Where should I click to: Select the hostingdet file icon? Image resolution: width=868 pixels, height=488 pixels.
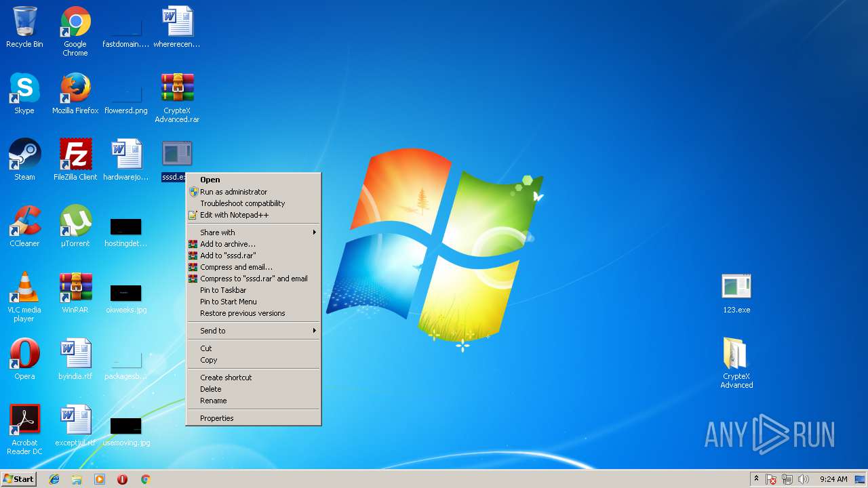(126, 226)
